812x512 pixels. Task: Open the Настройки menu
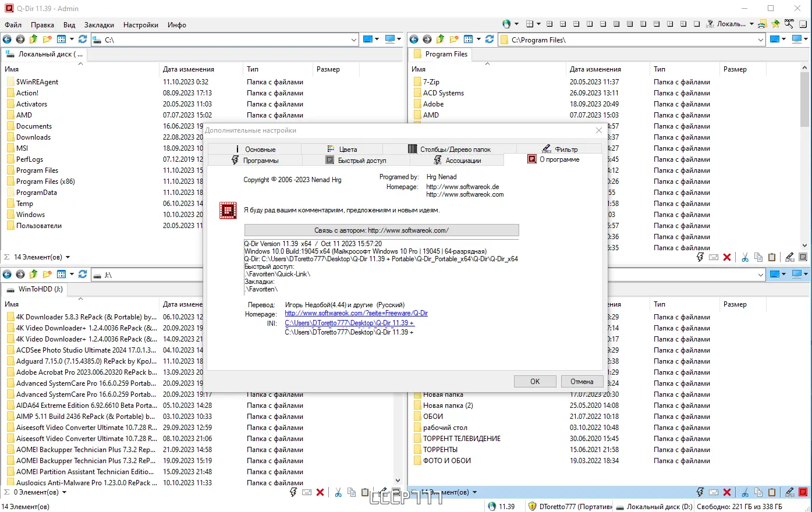click(x=141, y=25)
